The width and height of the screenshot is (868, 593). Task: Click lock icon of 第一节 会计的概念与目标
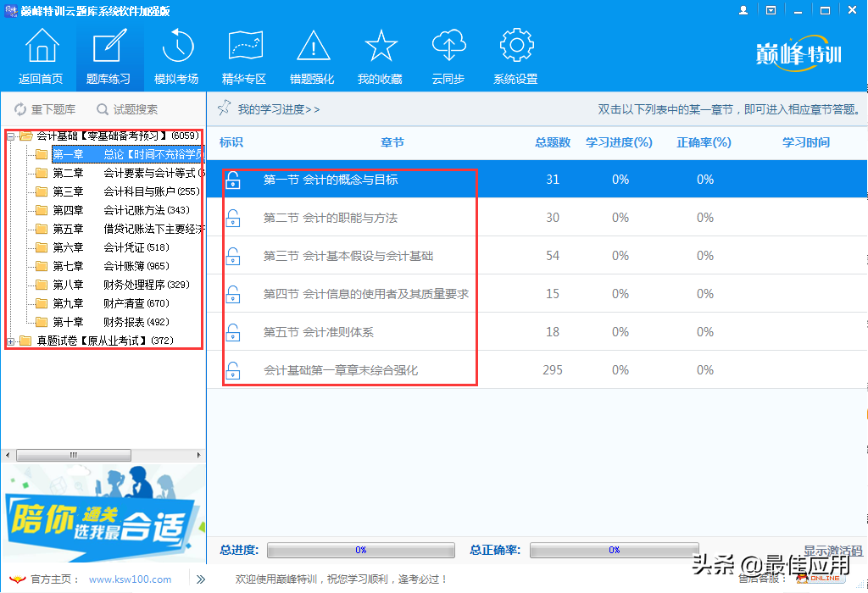click(233, 180)
